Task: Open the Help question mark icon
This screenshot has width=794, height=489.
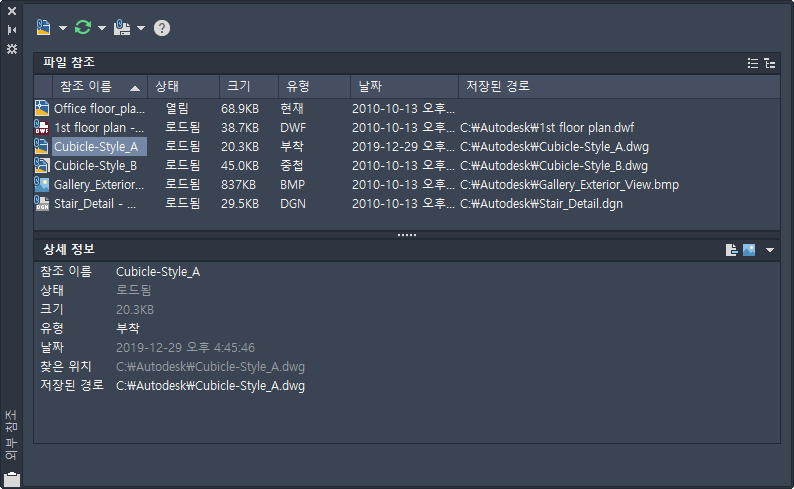Action: click(x=161, y=28)
